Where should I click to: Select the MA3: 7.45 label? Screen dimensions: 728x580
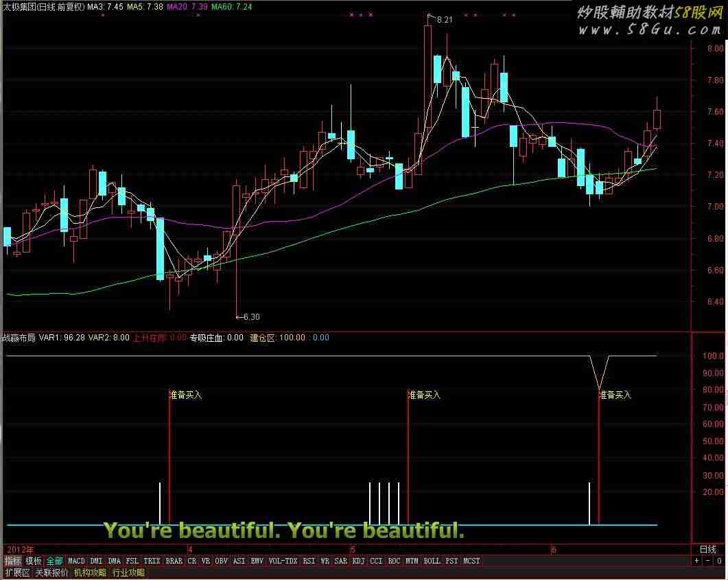point(106,7)
